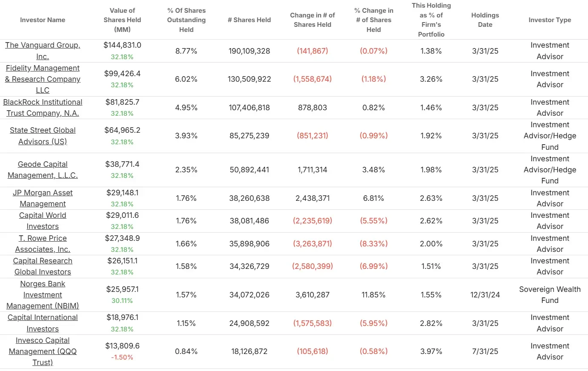Select the 878,803 change cell

313,108
